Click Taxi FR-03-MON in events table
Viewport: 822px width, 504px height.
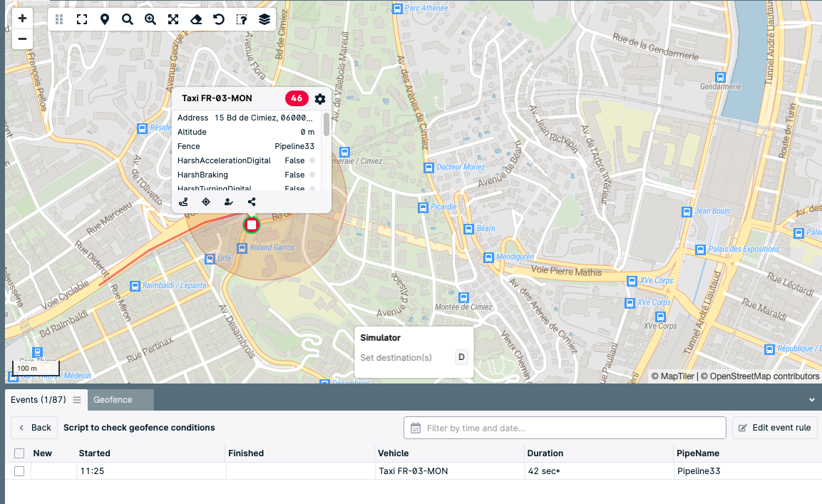[413, 471]
